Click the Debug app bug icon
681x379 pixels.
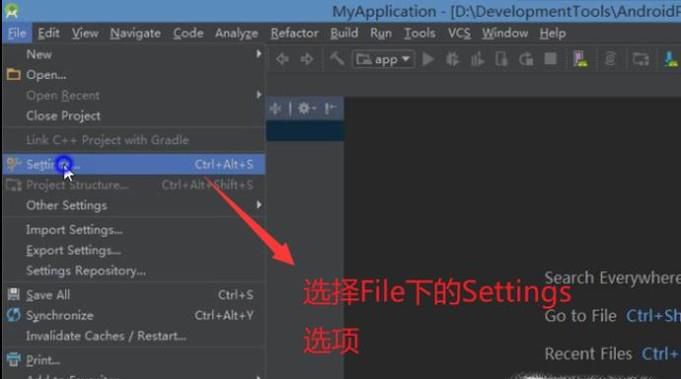coord(453,59)
